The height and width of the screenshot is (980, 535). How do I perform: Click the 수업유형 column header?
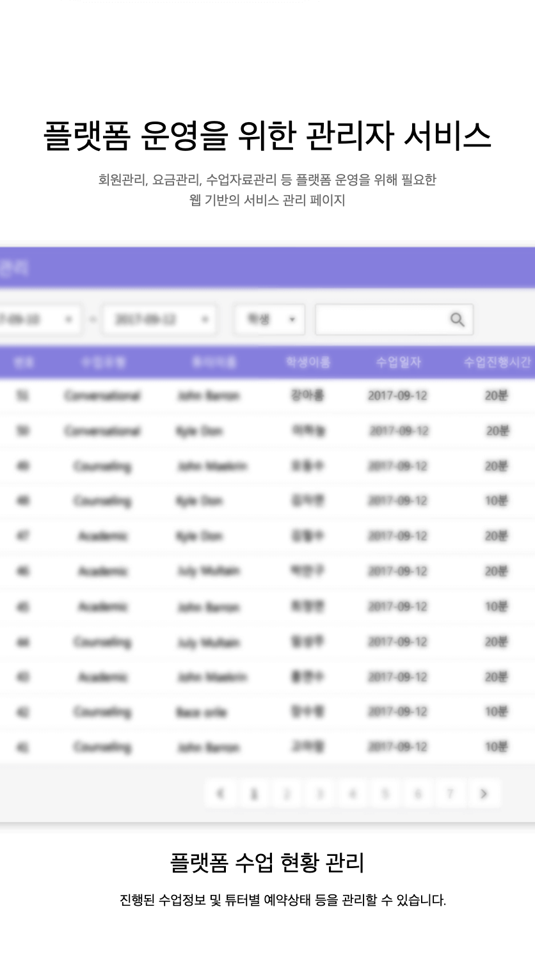(x=103, y=363)
